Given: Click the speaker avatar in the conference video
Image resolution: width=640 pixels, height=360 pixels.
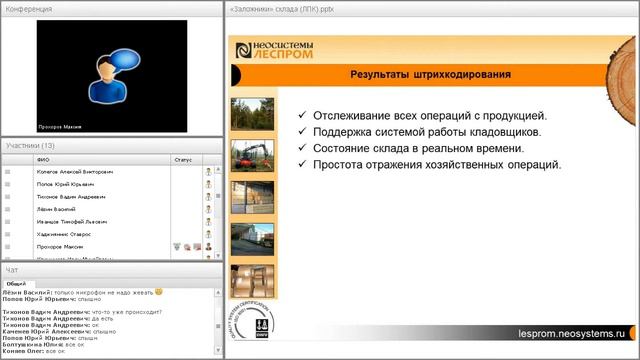Looking at the screenshot, I should point(114,76).
